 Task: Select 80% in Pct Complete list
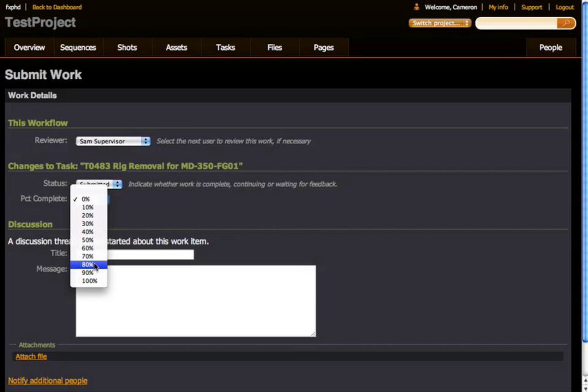87,265
